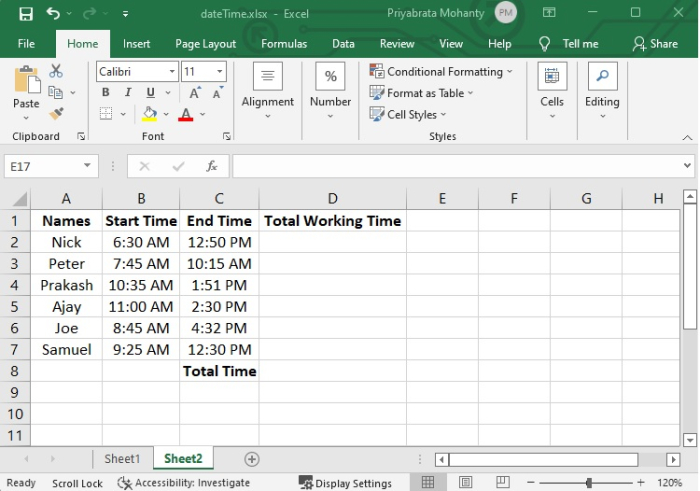Toggle Italic formatting

(128, 92)
